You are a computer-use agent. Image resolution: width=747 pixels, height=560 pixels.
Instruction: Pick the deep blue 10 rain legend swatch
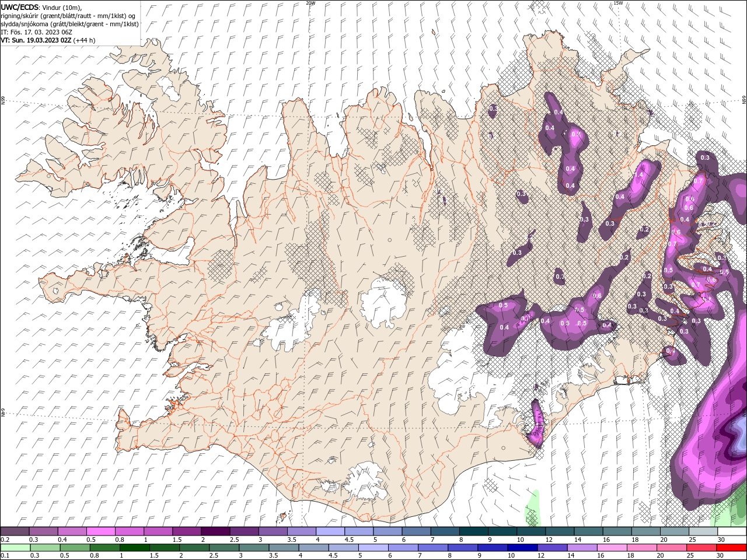point(522,548)
